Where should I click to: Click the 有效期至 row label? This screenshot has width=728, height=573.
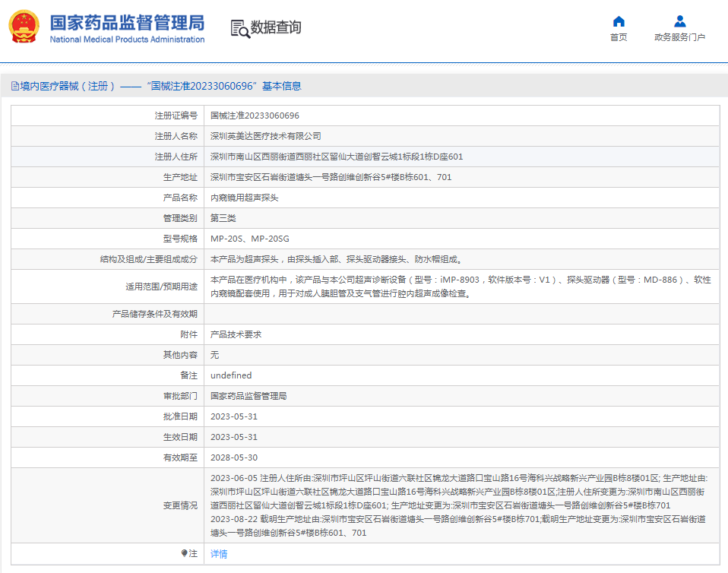pos(180,457)
